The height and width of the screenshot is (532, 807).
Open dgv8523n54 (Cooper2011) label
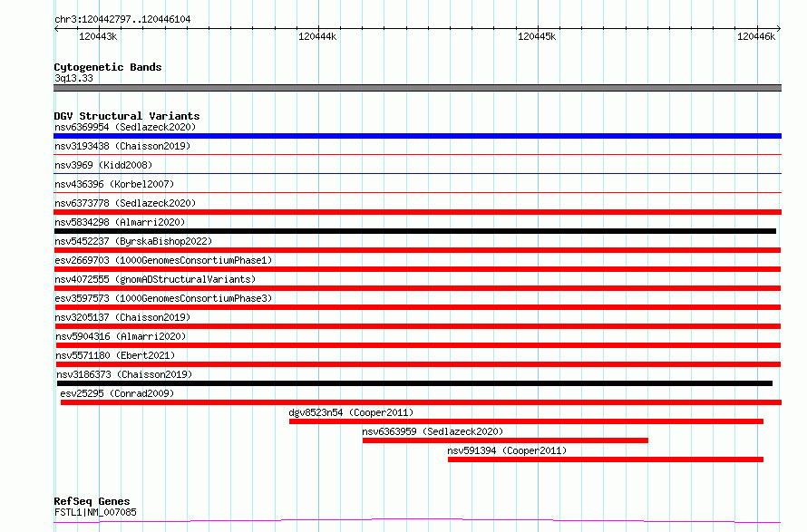351,412
